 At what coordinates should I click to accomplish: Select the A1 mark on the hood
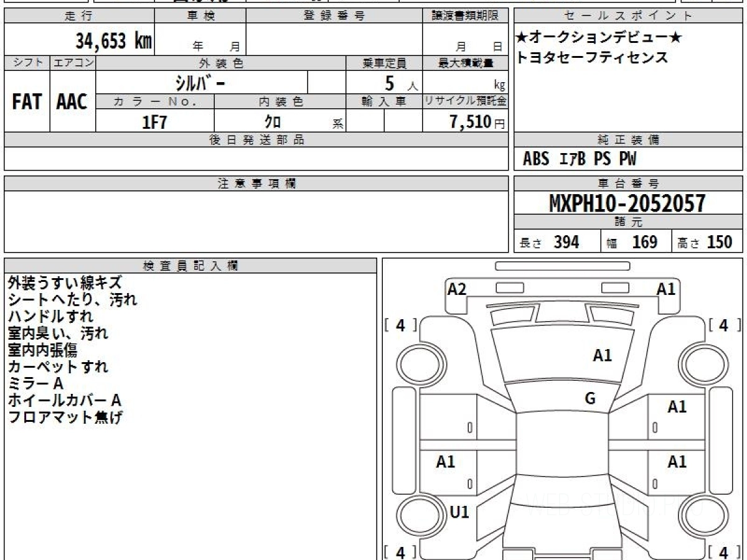tap(603, 355)
